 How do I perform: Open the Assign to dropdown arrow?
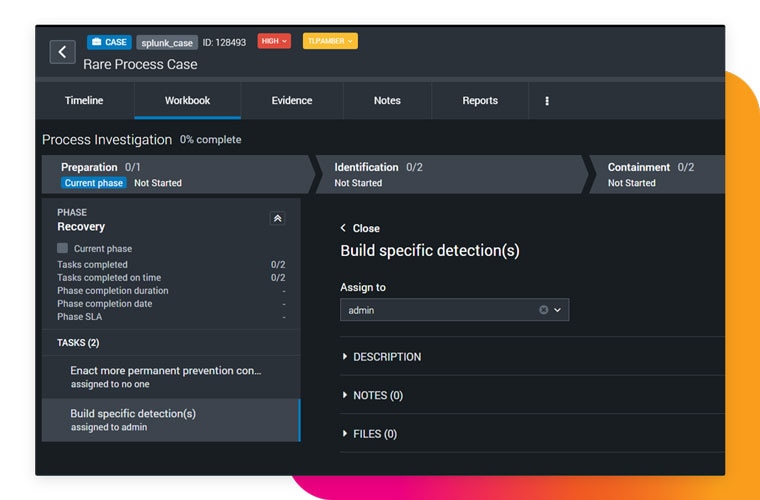point(557,310)
